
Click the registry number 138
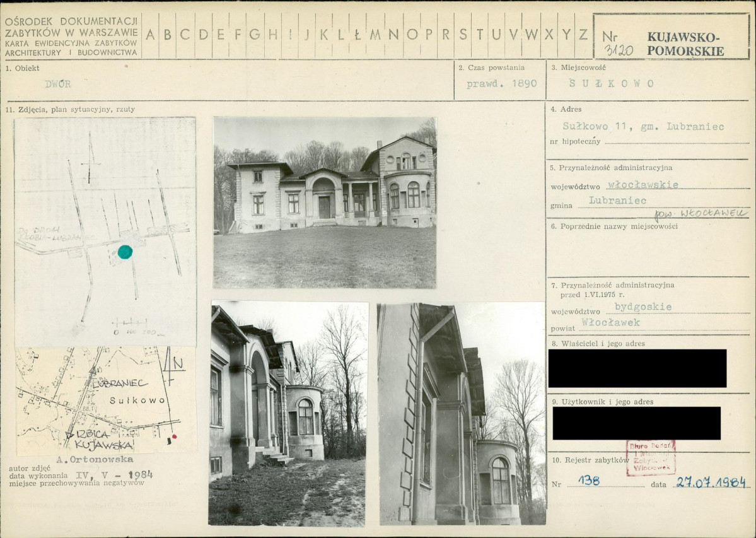[x=589, y=481]
